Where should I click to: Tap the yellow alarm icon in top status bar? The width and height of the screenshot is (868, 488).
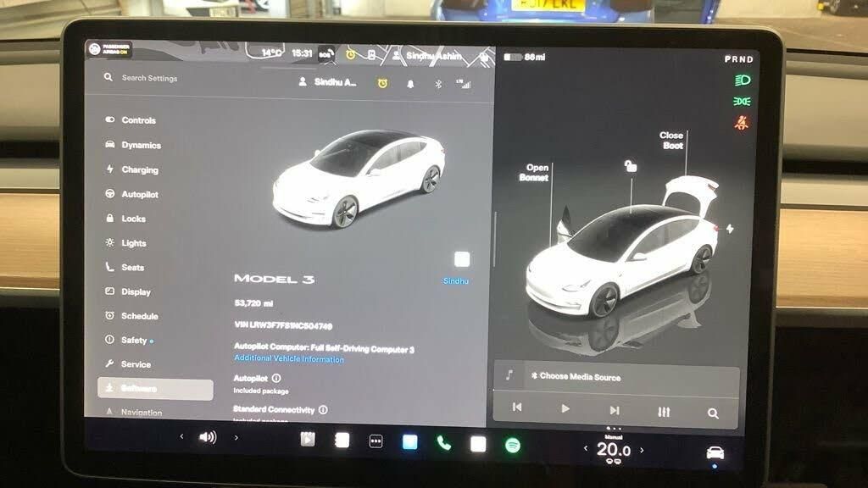(350, 54)
